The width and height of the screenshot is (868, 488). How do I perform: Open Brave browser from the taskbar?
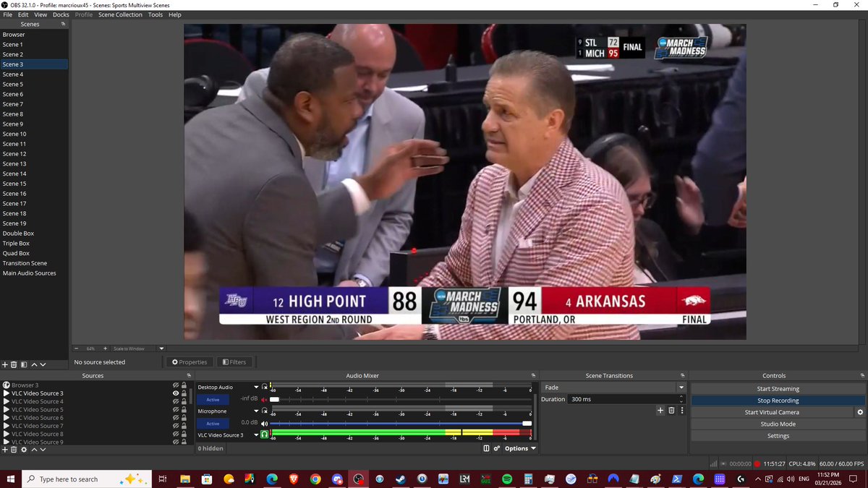293,479
